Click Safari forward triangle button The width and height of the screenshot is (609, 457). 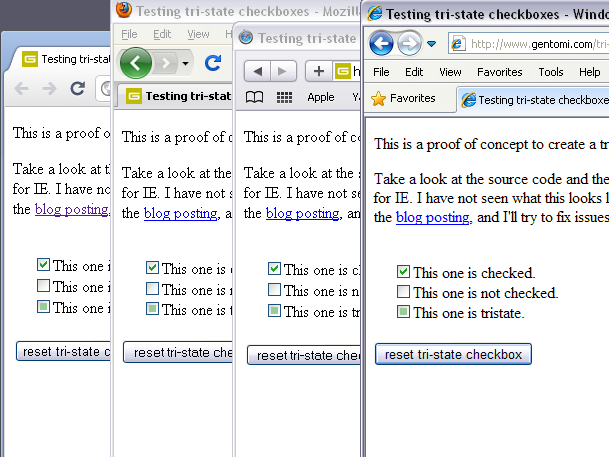283,71
